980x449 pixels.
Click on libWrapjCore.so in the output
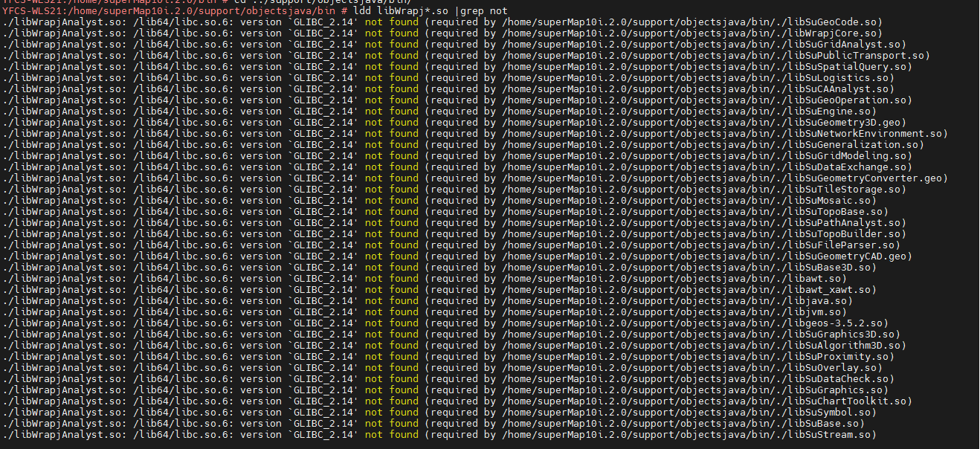coord(832,33)
